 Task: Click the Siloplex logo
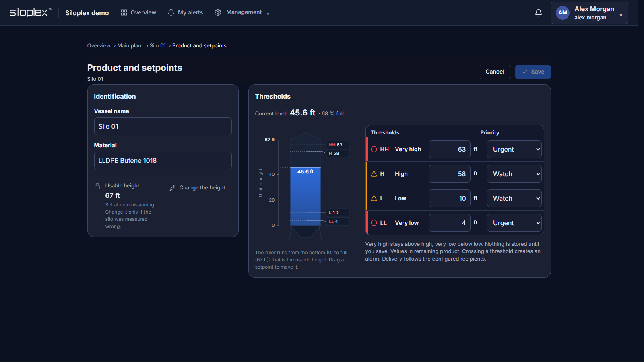coord(31,12)
